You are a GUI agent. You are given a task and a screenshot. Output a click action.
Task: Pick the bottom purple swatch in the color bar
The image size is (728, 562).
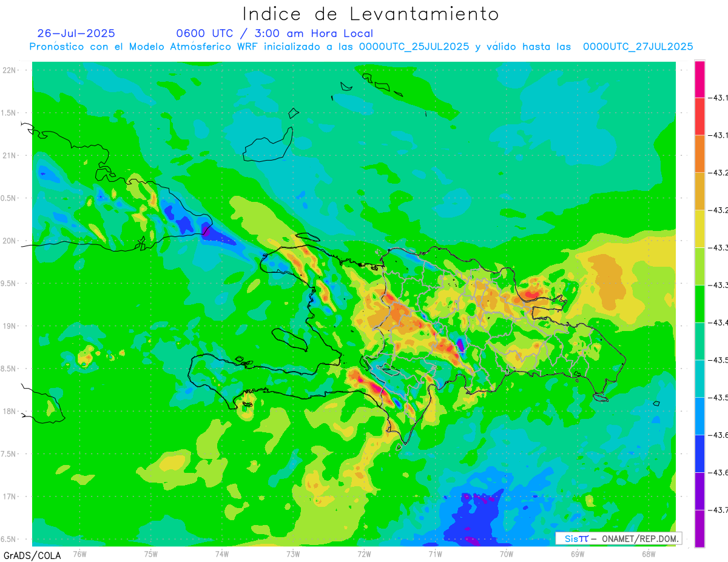point(699,529)
